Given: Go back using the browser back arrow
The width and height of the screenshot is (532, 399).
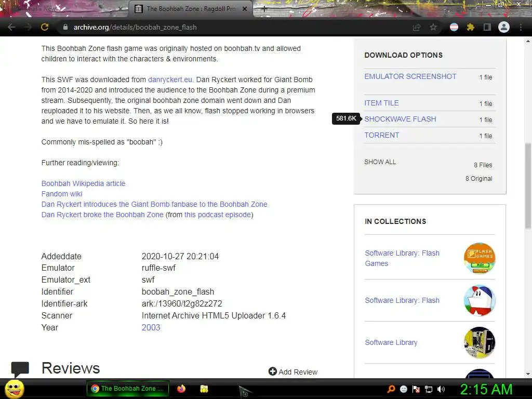Looking at the screenshot, I should tap(11, 27).
